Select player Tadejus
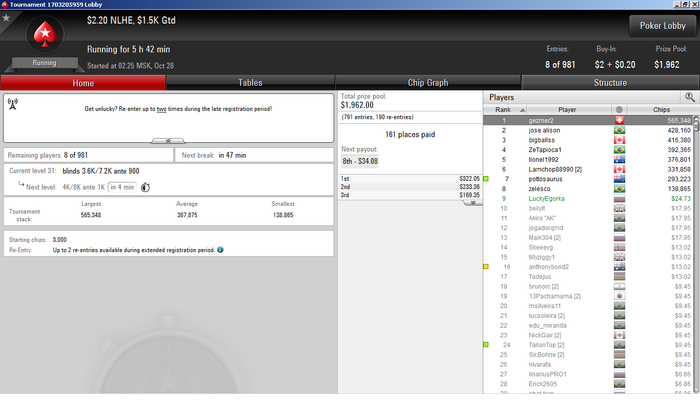 click(x=540, y=276)
